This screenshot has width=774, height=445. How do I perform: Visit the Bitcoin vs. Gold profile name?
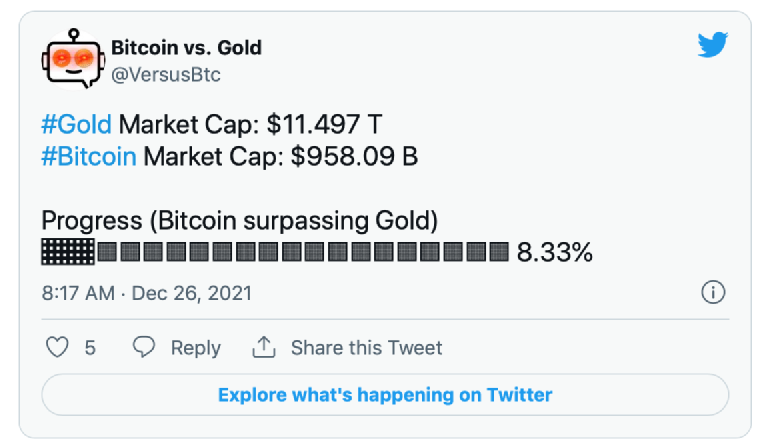pos(186,48)
